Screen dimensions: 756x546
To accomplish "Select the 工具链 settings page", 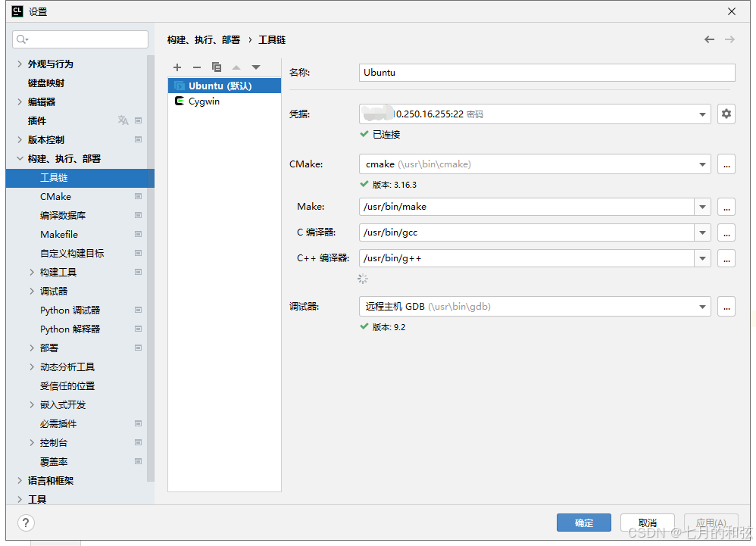I will click(x=80, y=178).
